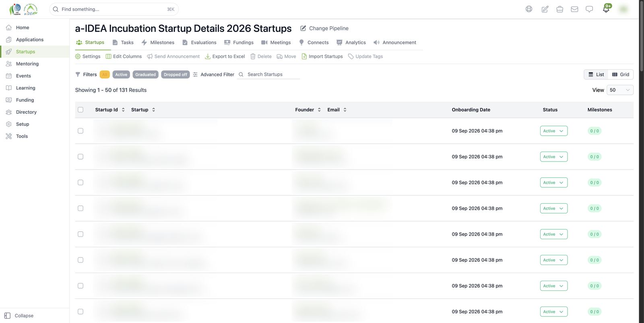Screen dimensions: 644x323
Task: Open the globe icon in top bar
Action: coord(529,9)
